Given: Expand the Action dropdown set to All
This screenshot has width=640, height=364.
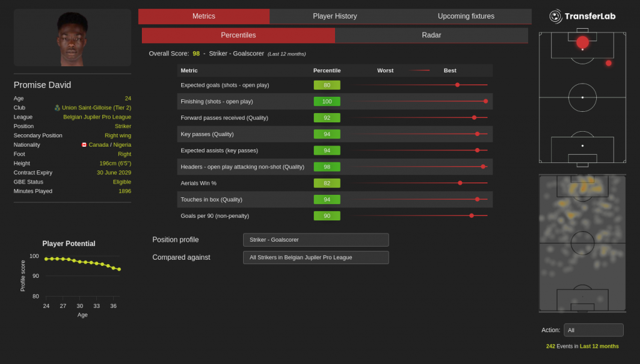Looking at the screenshot, I should [x=593, y=330].
